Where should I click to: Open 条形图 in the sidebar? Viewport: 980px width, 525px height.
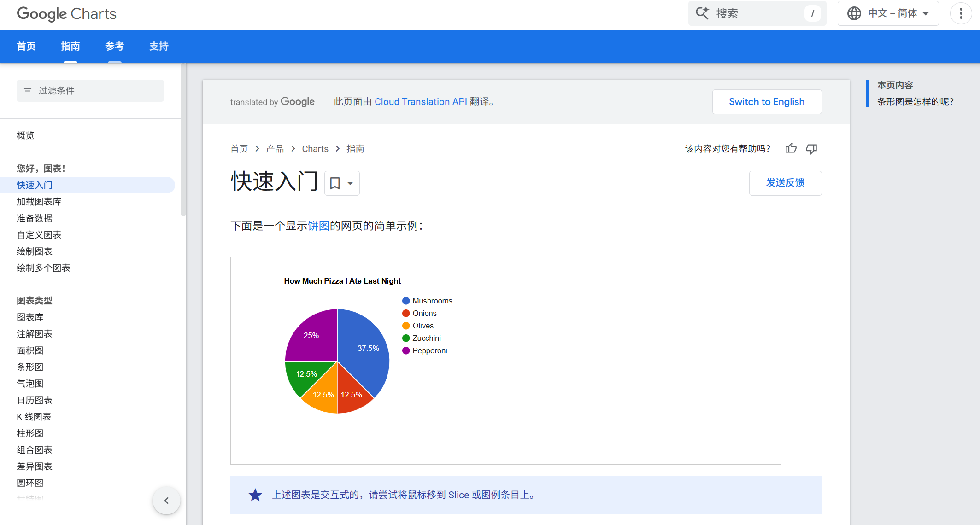pos(30,367)
